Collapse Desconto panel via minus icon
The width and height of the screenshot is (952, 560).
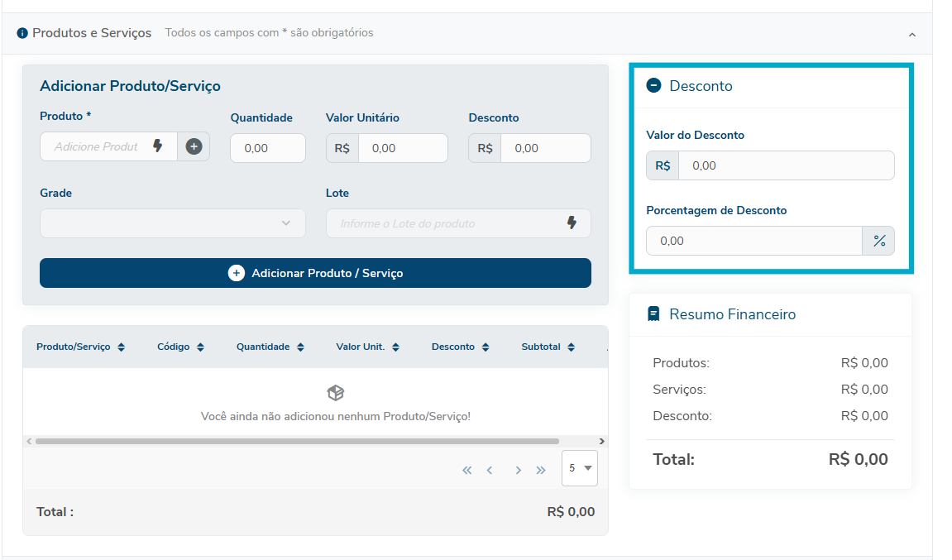[653, 85]
